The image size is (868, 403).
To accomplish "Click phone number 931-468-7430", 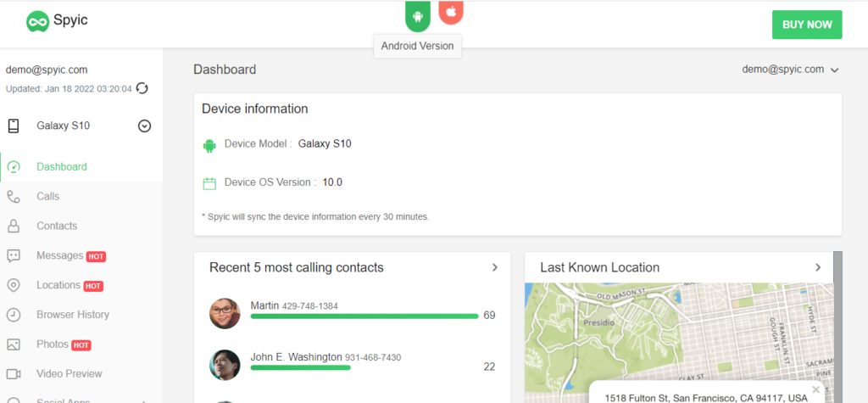I will click(x=373, y=357).
